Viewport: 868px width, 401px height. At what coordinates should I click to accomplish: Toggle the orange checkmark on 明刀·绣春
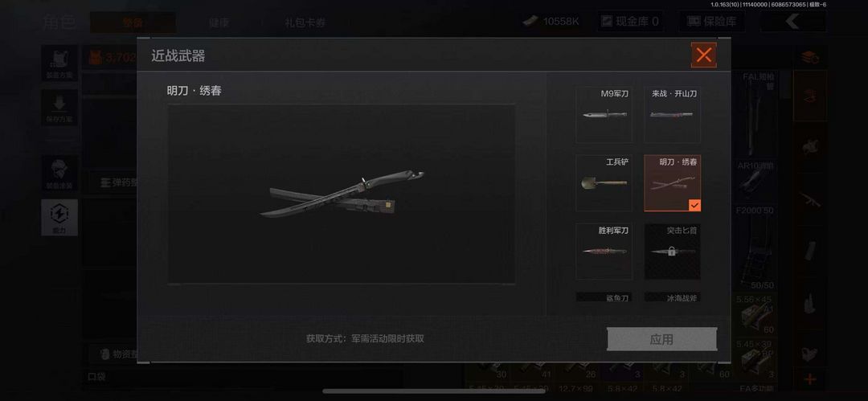(694, 206)
